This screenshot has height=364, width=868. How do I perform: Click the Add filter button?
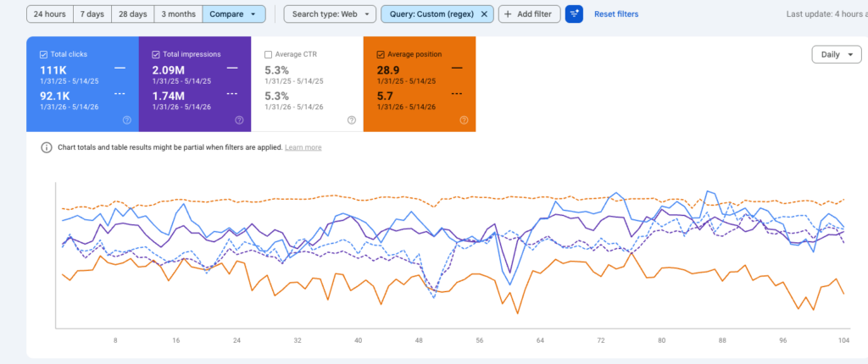pos(529,14)
